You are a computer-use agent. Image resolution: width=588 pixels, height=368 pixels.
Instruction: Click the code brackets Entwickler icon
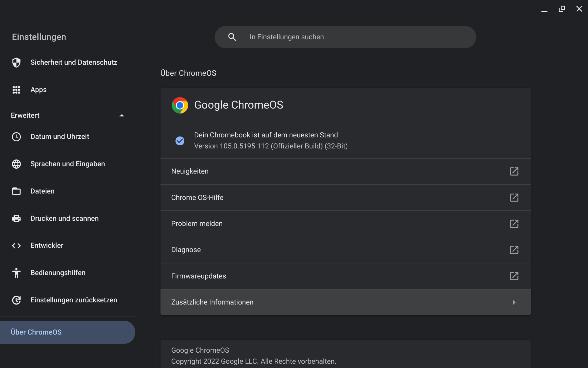tap(16, 246)
